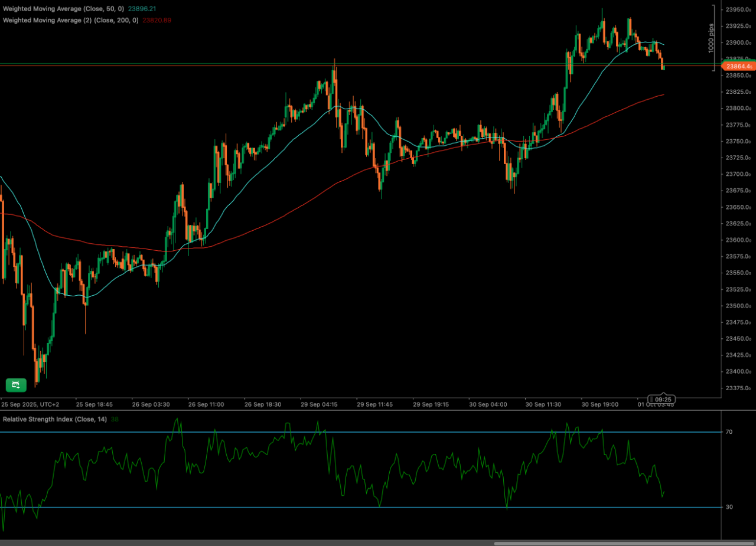Click the 1000 pips scale bracket
The image size is (756, 546).
point(713,37)
